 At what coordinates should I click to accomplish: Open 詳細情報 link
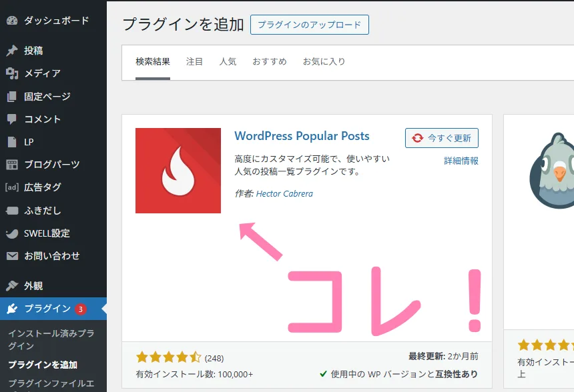click(461, 161)
